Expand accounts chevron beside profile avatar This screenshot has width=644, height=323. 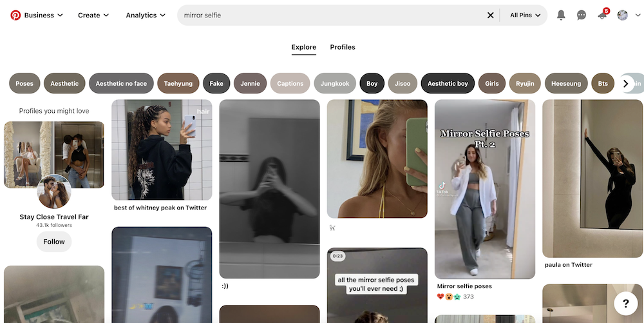[x=638, y=15]
